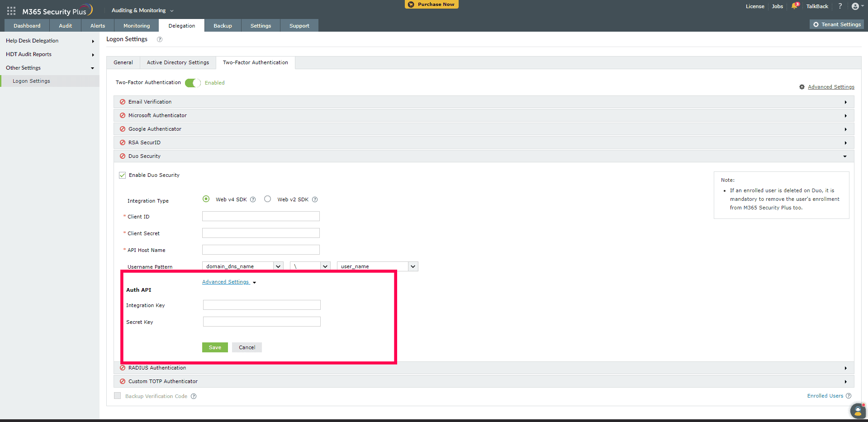
Task: Select the Web v2 SDK radio button
Action: click(x=268, y=199)
